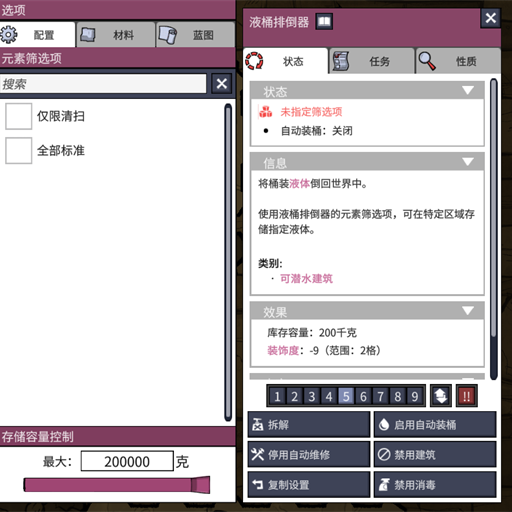
Task: Click the gear icon on 配置 tab
Action: pos(9,35)
